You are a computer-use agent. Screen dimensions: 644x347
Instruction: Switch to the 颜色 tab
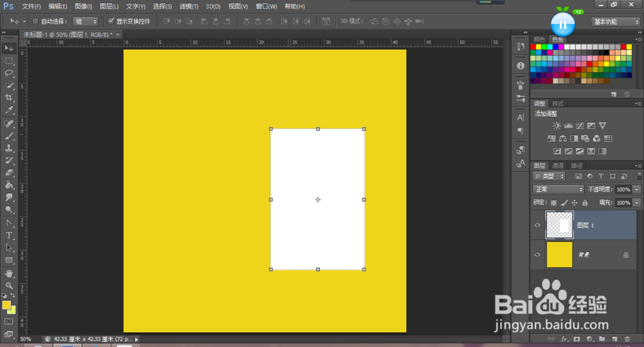click(x=539, y=39)
